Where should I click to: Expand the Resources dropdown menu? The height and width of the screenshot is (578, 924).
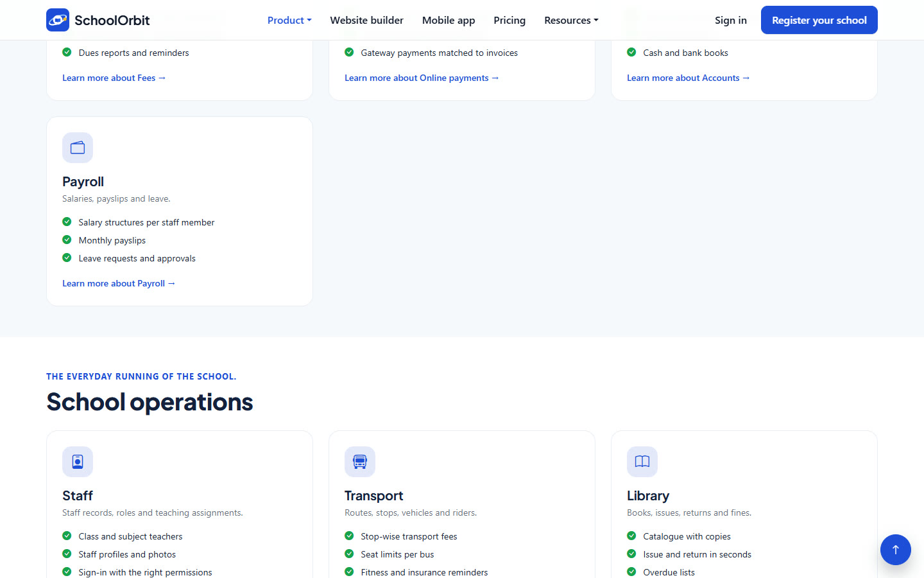coord(571,20)
